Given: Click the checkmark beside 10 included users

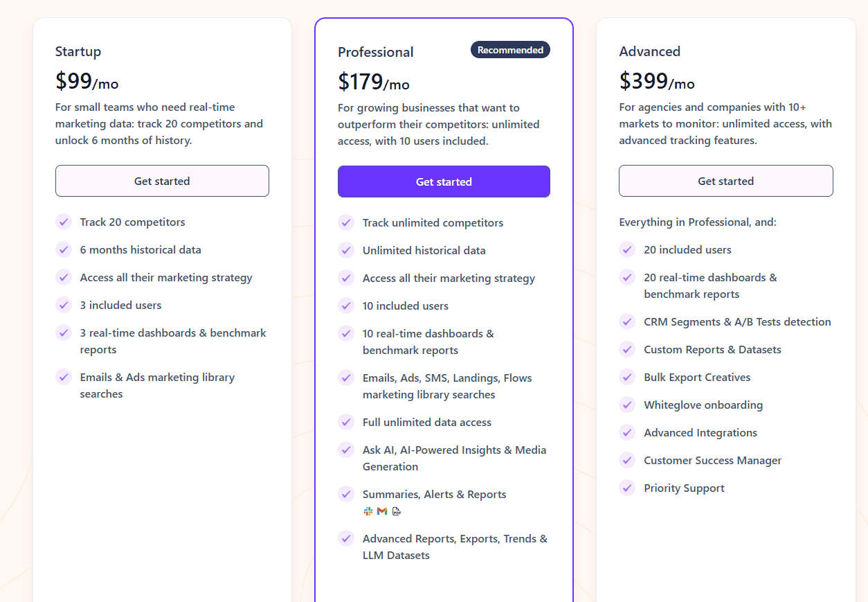Looking at the screenshot, I should pyautogui.click(x=345, y=306).
